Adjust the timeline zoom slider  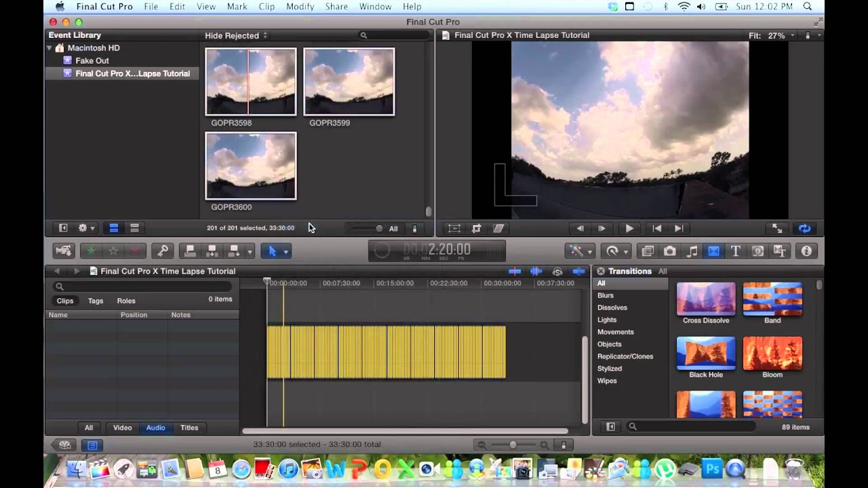tap(513, 445)
